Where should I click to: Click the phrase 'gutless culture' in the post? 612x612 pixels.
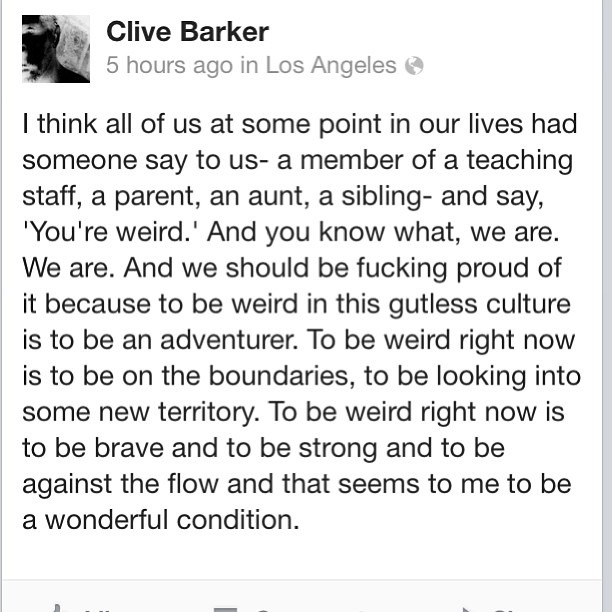pyautogui.click(x=480, y=304)
